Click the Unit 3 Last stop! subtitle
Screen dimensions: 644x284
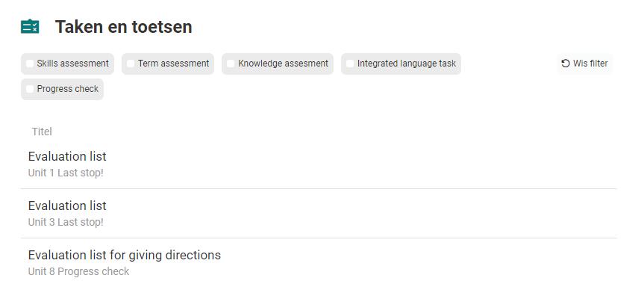66,222
